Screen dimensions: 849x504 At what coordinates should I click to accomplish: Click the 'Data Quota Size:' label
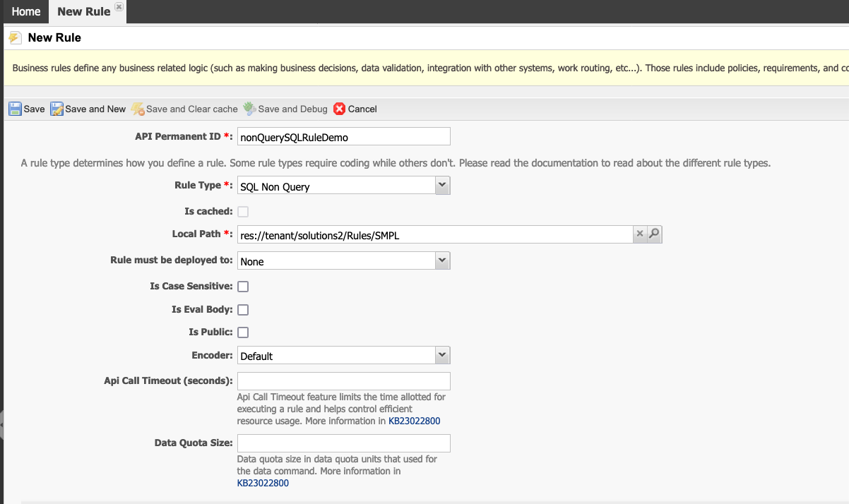coord(194,443)
